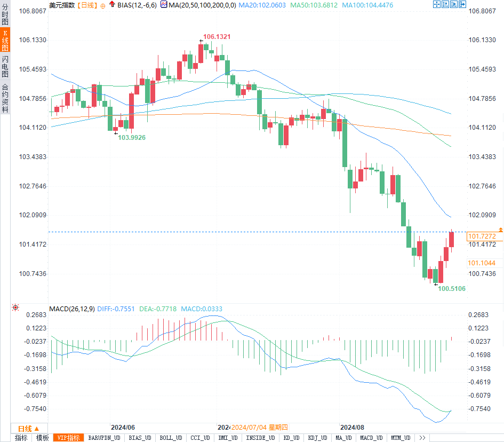Click the orange circle icon next to 日线
Screen dimensions: 504x442
[103, 6]
